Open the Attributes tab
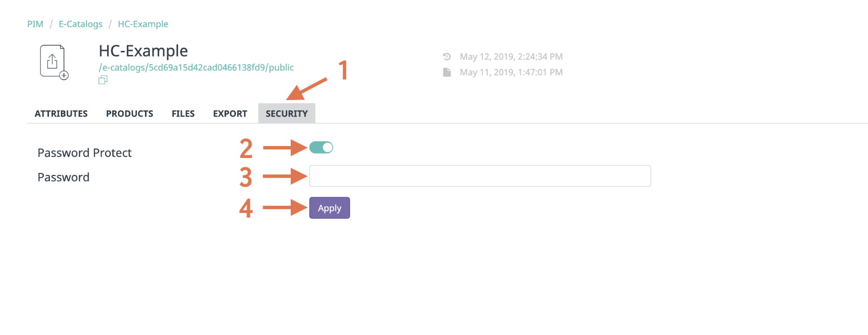868x335 pixels. pos(61,114)
